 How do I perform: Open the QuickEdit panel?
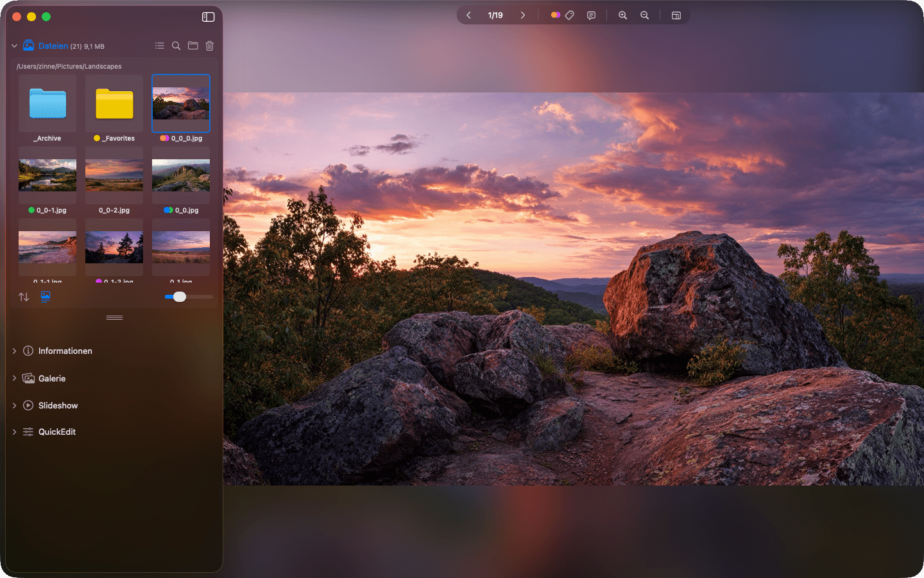pyautogui.click(x=13, y=432)
